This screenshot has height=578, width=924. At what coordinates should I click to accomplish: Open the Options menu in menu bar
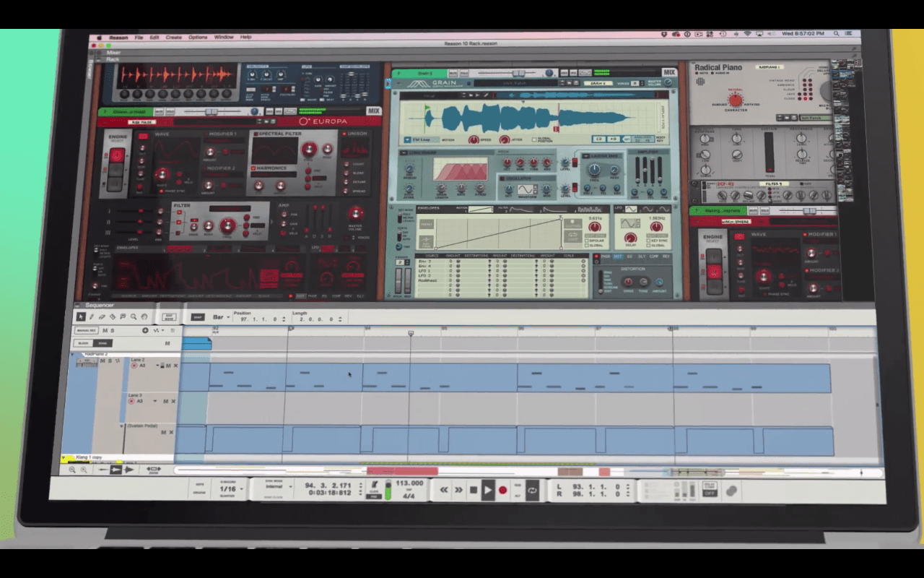[x=198, y=37]
